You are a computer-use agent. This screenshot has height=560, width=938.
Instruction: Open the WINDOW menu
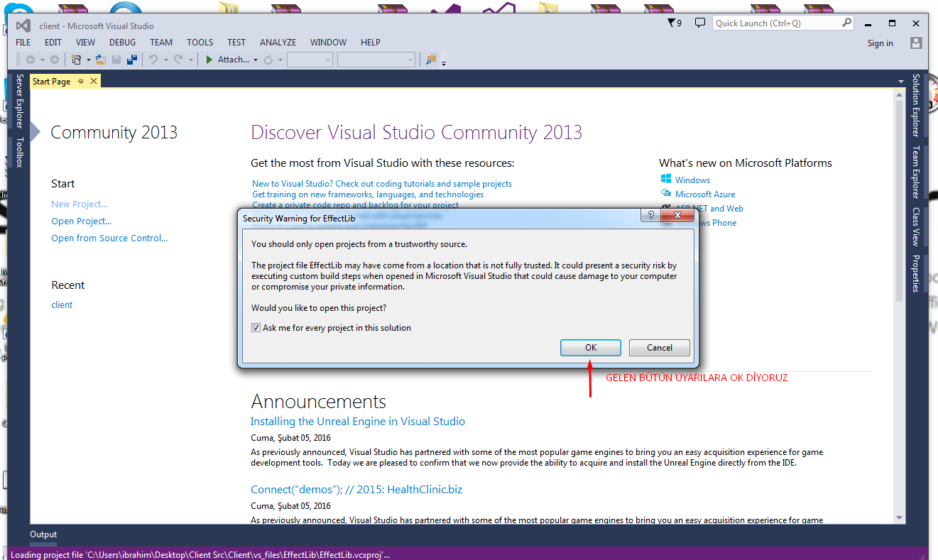pyautogui.click(x=329, y=43)
